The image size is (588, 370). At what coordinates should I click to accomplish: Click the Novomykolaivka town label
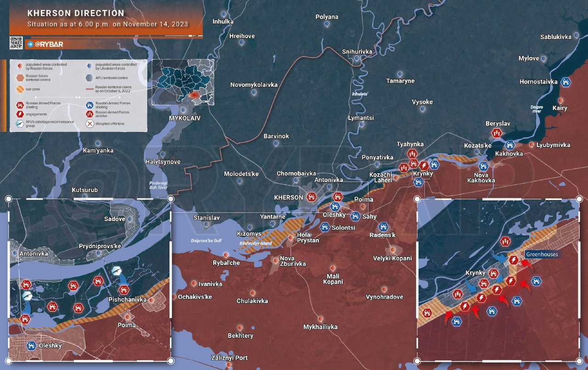pyautogui.click(x=254, y=85)
